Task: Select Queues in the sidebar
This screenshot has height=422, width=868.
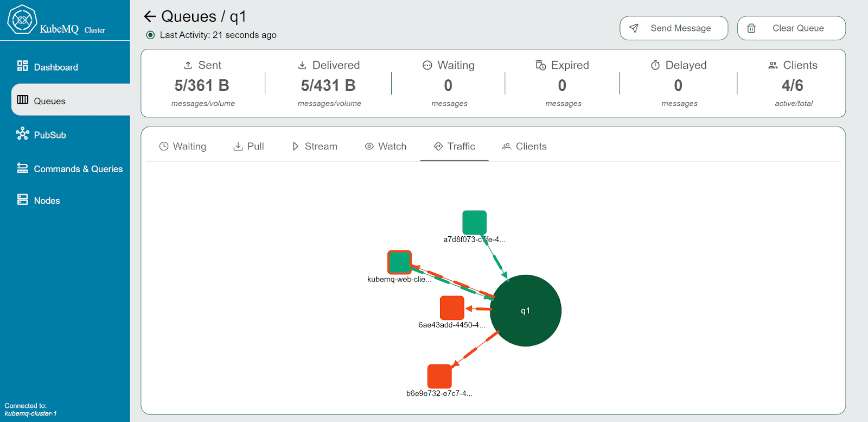Action: 71,100
